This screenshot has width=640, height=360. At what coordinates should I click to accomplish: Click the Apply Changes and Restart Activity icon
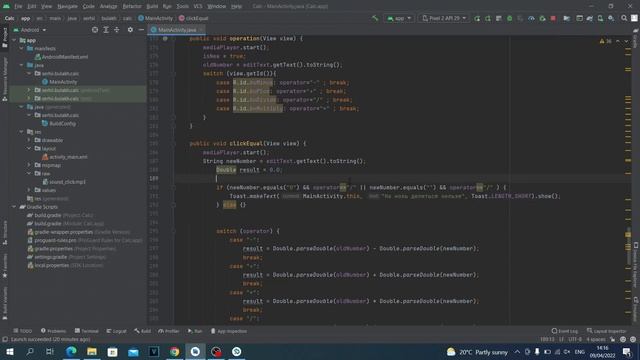[477, 18]
